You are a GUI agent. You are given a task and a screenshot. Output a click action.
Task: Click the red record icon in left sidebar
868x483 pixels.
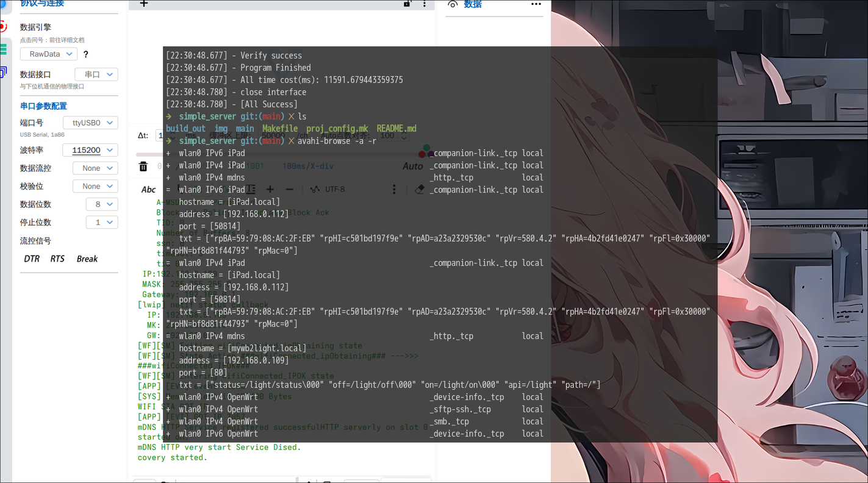[3, 26]
